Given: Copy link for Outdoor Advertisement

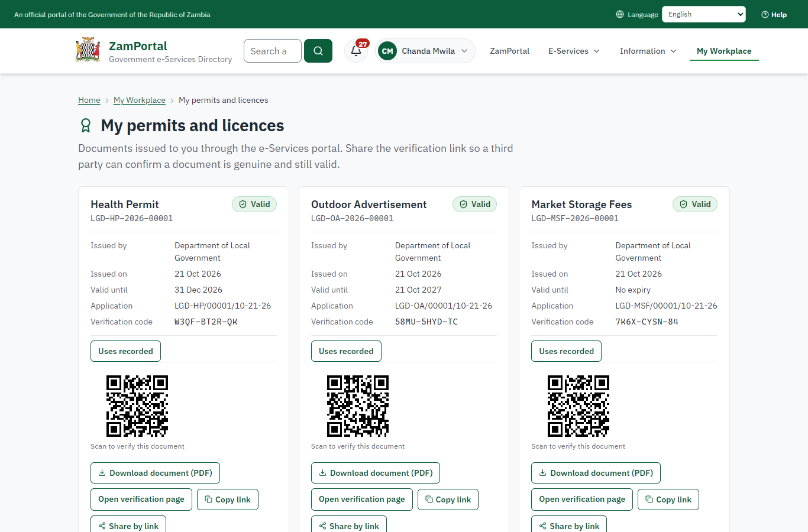Looking at the screenshot, I should click(x=448, y=499).
